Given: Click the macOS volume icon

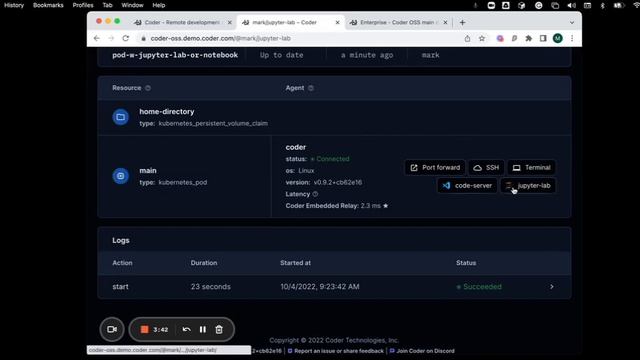Looking at the screenshot, I should 571,5.
